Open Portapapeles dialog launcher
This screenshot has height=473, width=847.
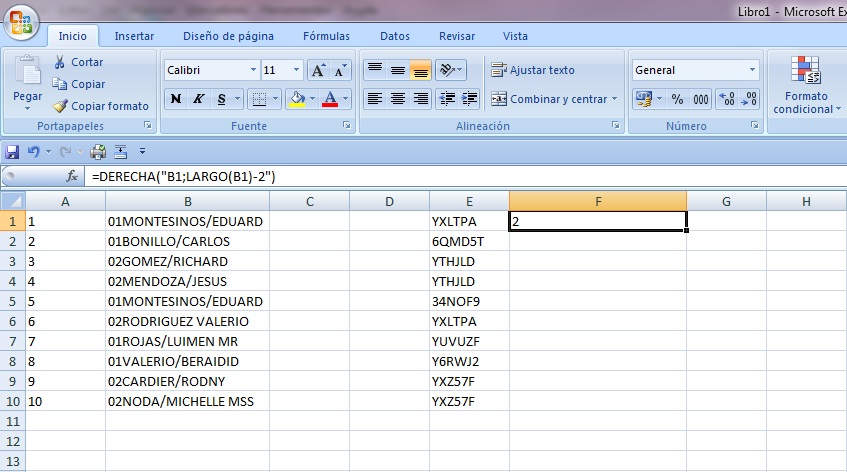(148, 125)
